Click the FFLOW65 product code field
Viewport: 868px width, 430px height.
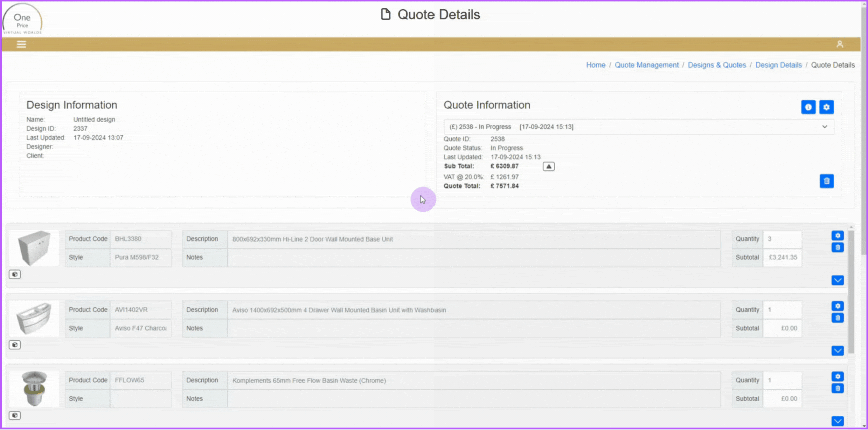(141, 380)
